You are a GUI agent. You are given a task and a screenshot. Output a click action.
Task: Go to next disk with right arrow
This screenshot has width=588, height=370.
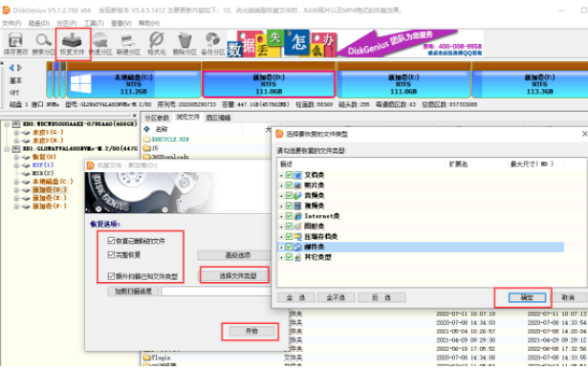point(19,68)
